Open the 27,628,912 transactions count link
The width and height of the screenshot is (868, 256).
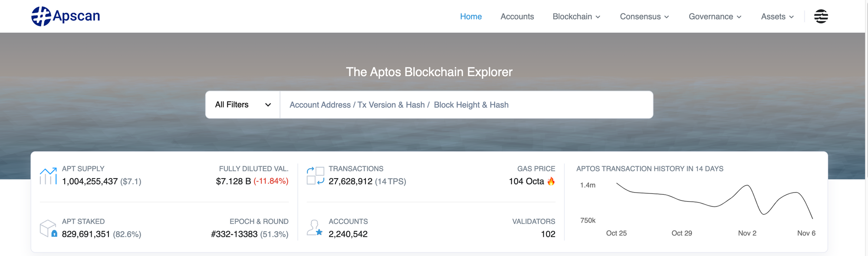350,181
